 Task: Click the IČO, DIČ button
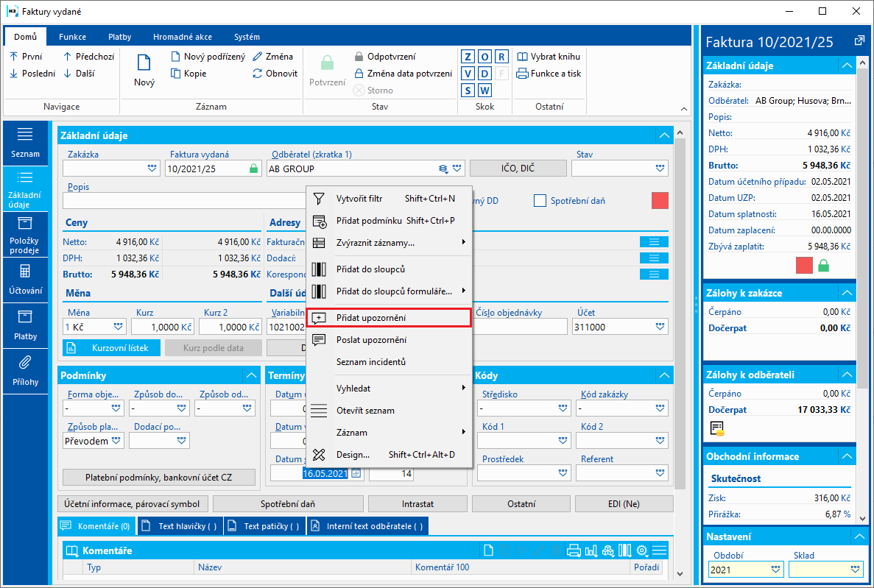pyautogui.click(x=518, y=169)
